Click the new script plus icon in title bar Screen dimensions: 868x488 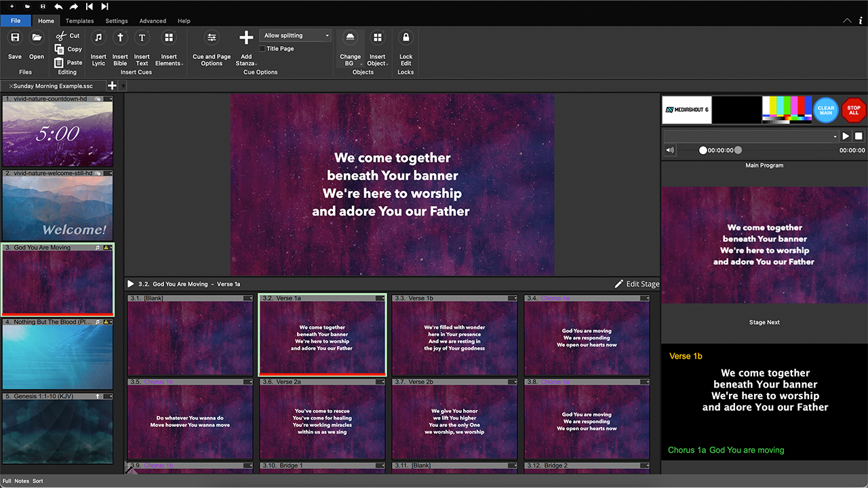pos(12,7)
